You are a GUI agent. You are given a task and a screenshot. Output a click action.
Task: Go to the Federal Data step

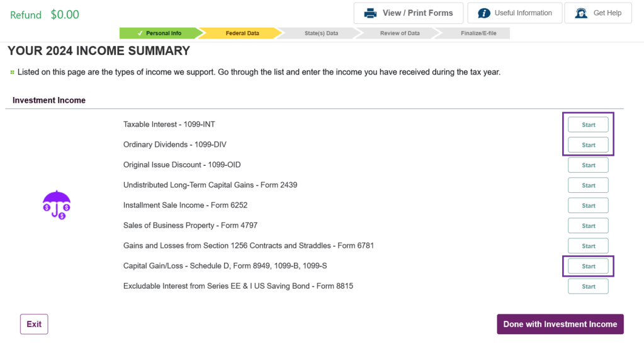[242, 33]
